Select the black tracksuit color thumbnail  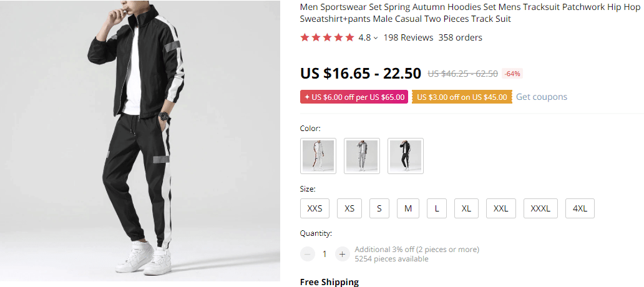406,155
